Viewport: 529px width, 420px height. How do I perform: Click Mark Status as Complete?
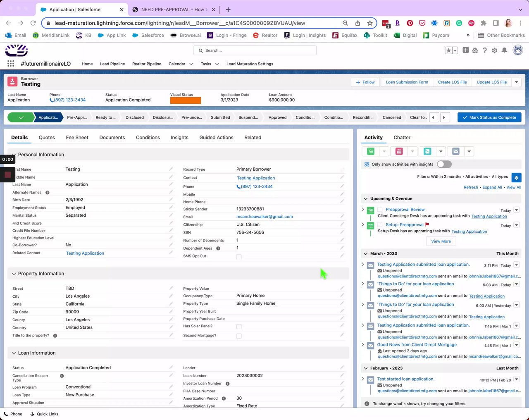click(489, 117)
